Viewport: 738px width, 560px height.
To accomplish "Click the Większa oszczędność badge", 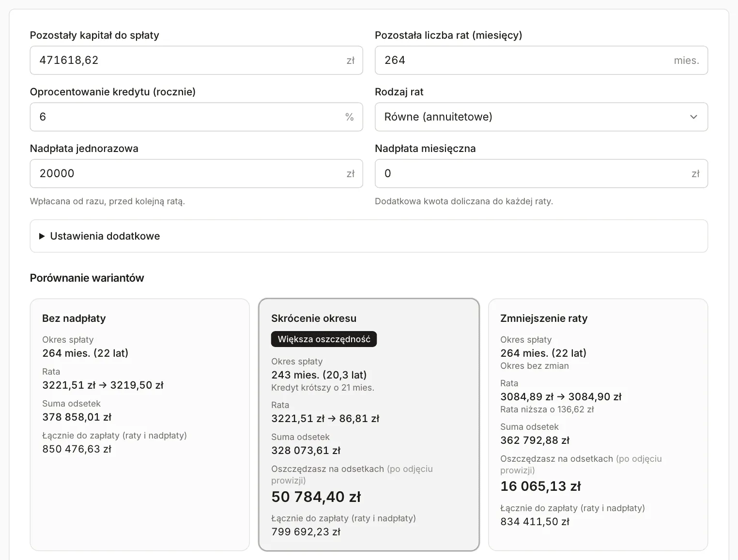I will [x=323, y=339].
